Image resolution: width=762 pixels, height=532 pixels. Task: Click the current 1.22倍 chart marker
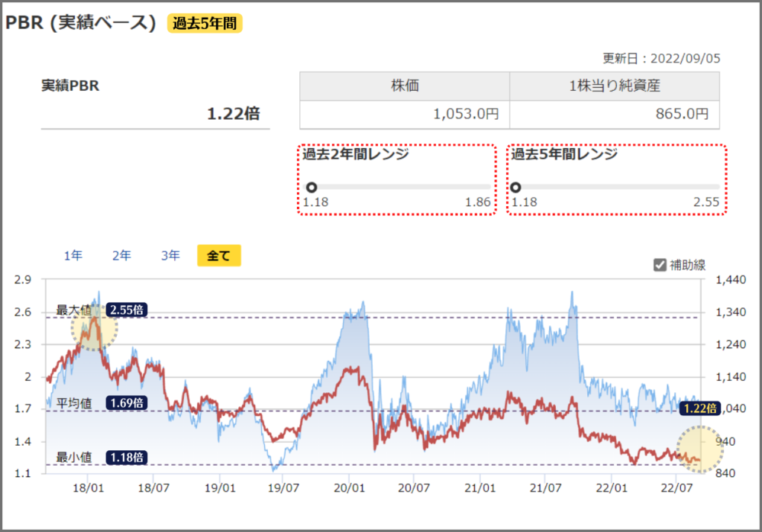pyautogui.click(x=699, y=408)
